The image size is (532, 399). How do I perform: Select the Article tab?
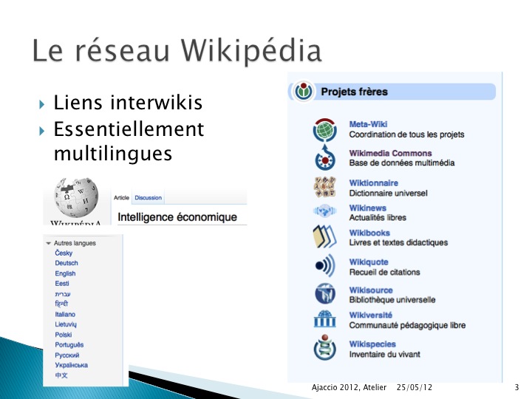pyautogui.click(x=121, y=197)
